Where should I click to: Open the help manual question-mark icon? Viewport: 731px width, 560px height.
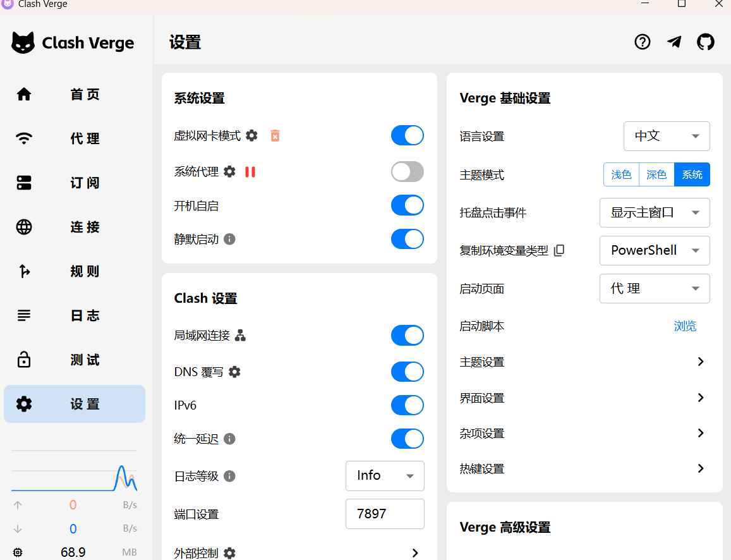[642, 42]
